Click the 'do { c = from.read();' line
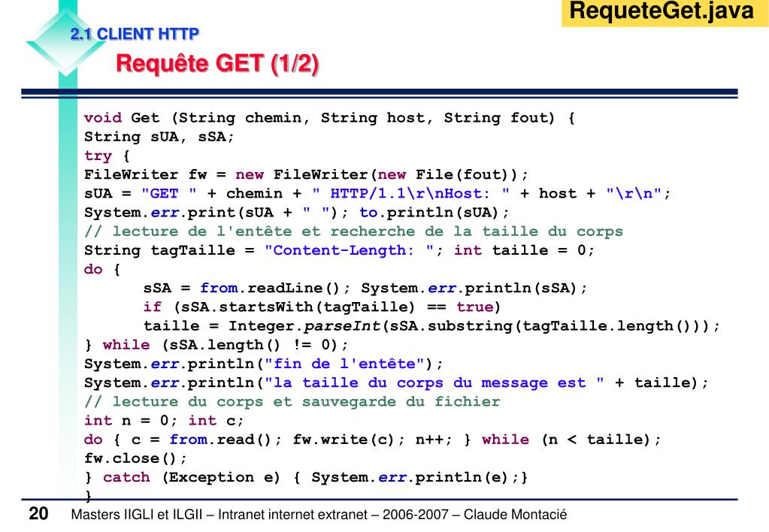The height and width of the screenshot is (532, 769). click(x=372, y=440)
